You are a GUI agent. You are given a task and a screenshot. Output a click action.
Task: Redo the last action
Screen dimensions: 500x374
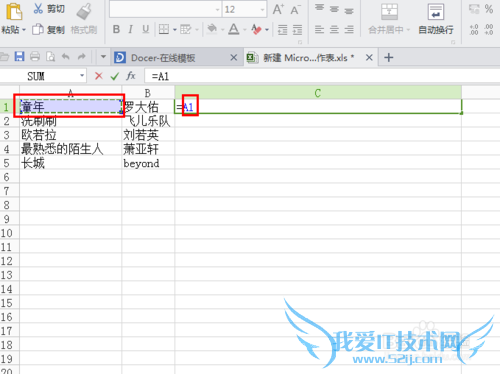click(x=81, y=57)
